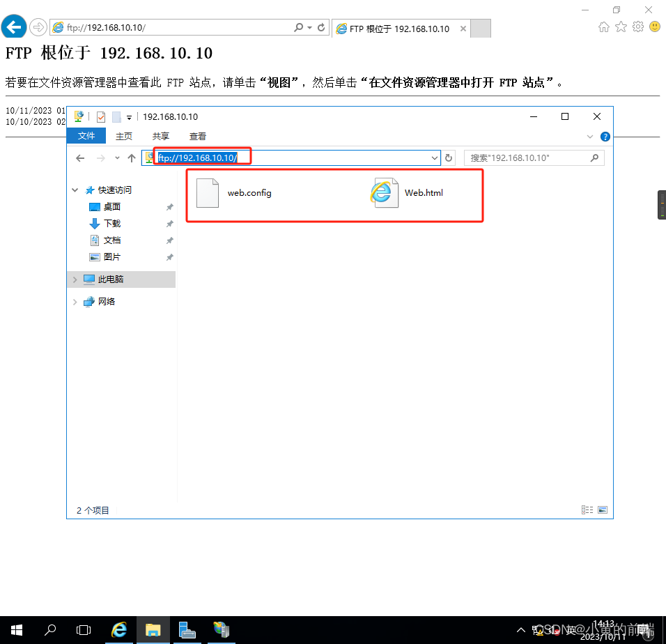Open the Explorer address bar dropdown arrow
Viewport: 666px width, 644px height.
point(434,158)
